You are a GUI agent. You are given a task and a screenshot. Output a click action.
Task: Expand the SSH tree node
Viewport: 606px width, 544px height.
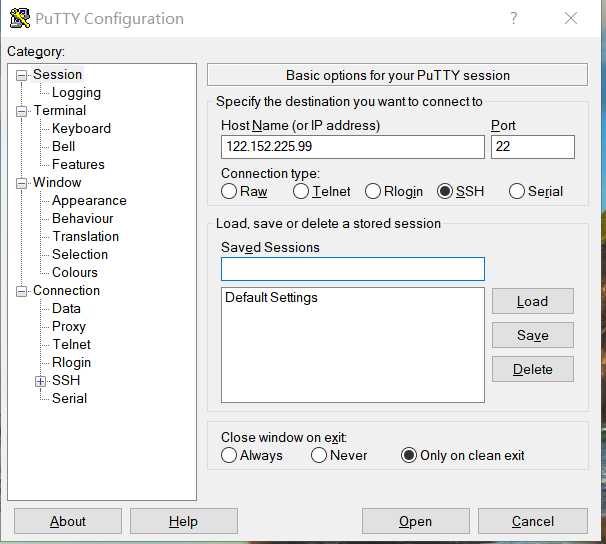[x=40, y=381]
